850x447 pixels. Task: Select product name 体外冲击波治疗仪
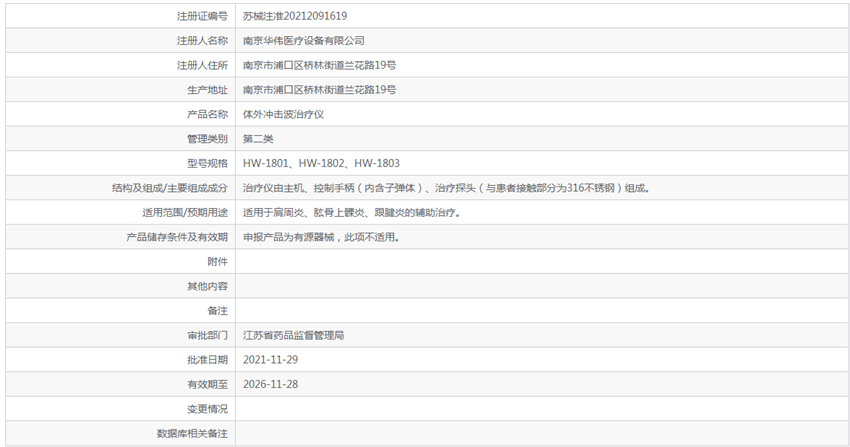point(284,114)
